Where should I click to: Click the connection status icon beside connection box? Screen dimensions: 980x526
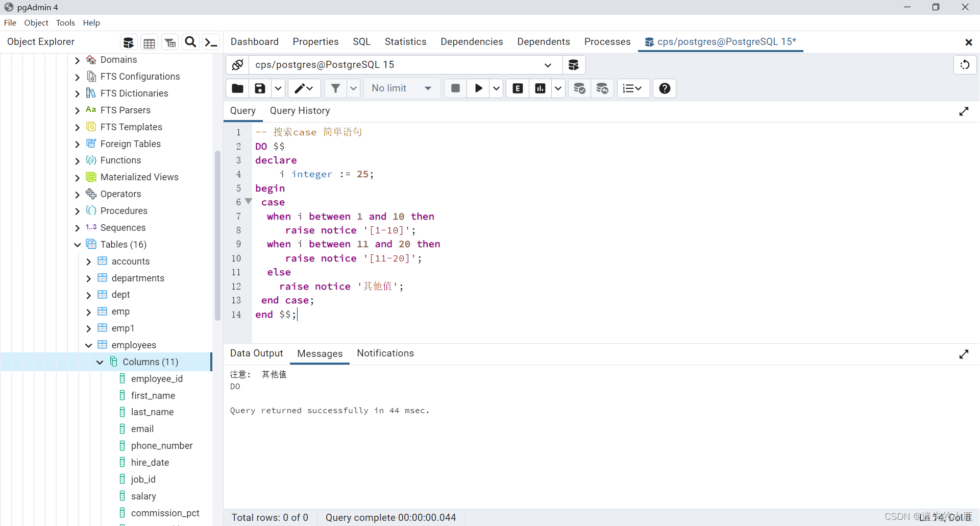pyautogui.click(x=237, y=65)
